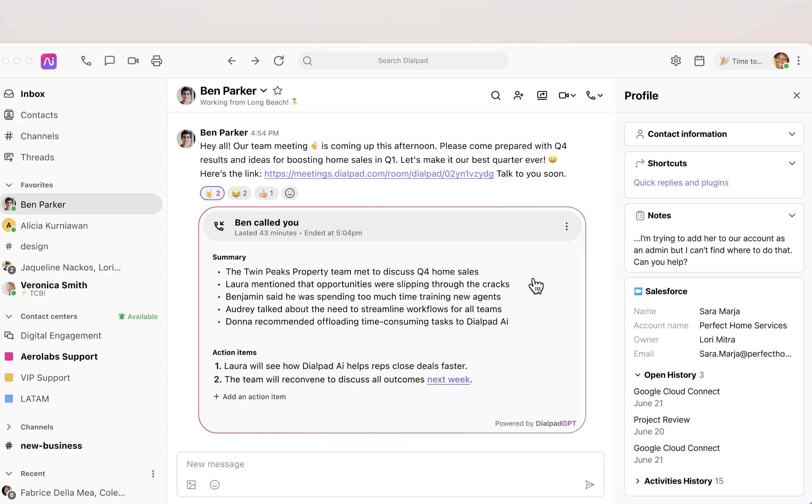Click the New message input field
This screenshot has width=812, height=504.
(x=369, y=464)
